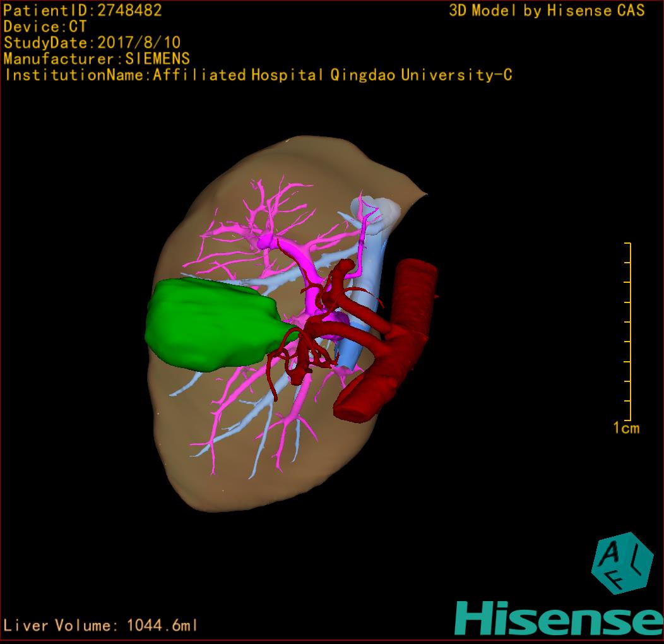The image size is (664, 644).
Task: Click the Hisense logo
Action: [x=559, y=619]
